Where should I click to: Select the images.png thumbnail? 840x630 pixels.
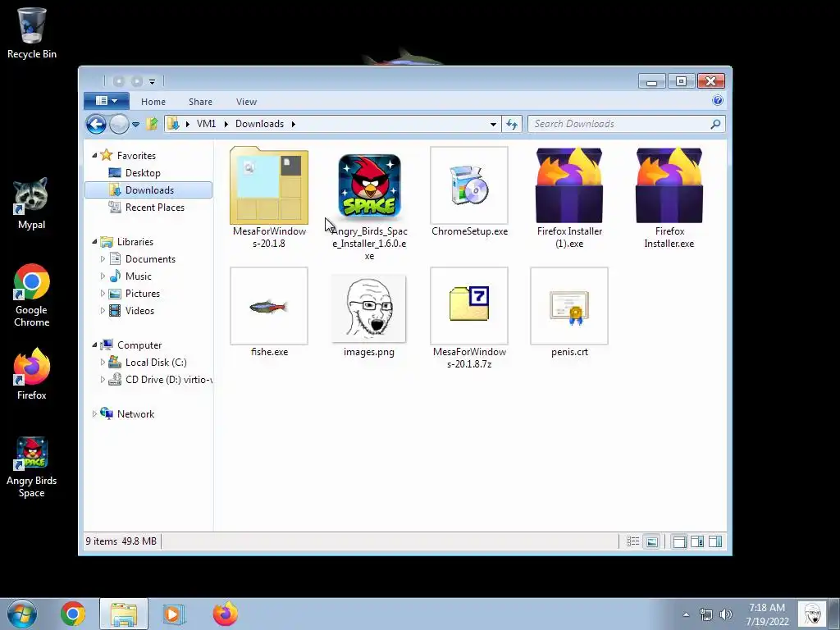tap(368, 308)
